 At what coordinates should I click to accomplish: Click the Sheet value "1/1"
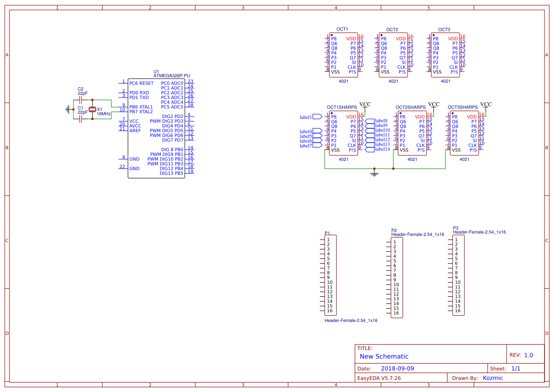click(x=516, y=368)
